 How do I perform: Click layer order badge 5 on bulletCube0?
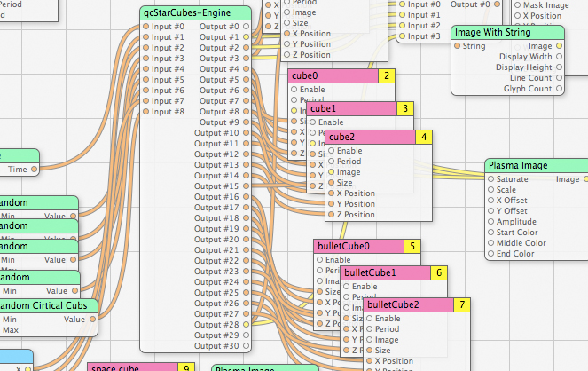[x=412, y=246]
